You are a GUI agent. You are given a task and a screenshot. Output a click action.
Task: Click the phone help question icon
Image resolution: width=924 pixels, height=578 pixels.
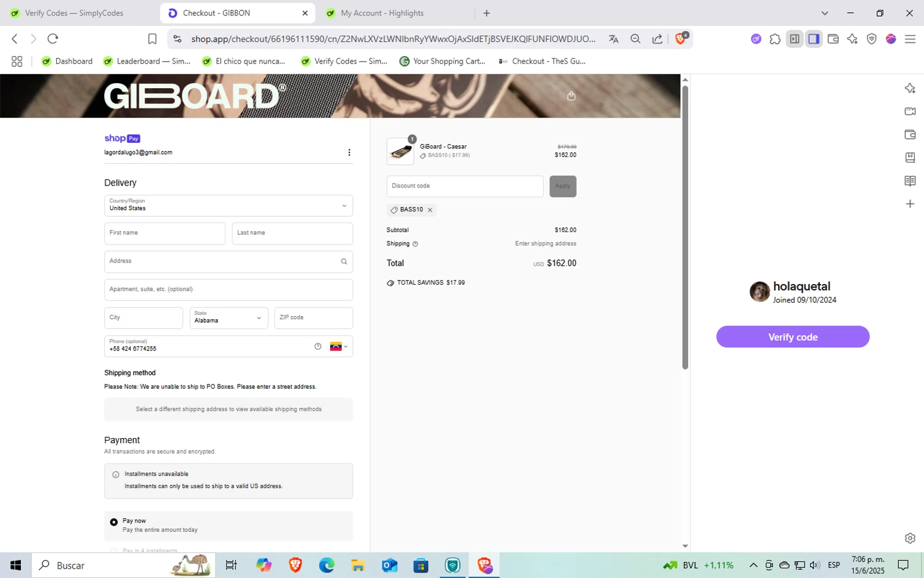(x=318, y=346)
